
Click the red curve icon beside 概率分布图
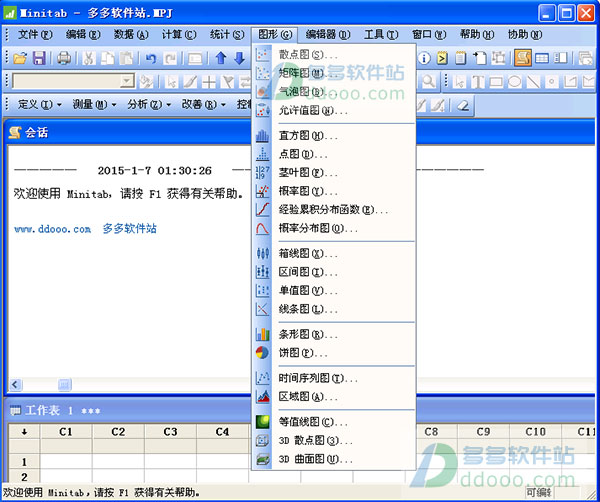[x=262, y=228]
